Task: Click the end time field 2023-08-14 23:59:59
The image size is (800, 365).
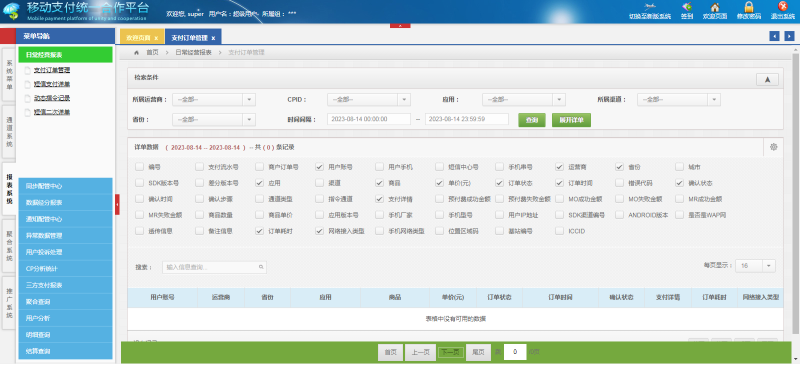Action: pos(467,119)
